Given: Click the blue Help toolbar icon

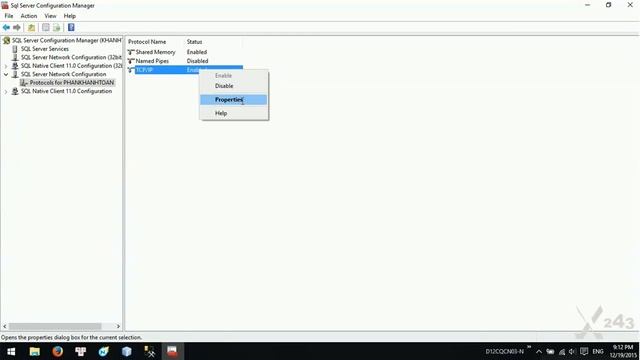Looking at the screenshot, I should [x=71, y=27].
